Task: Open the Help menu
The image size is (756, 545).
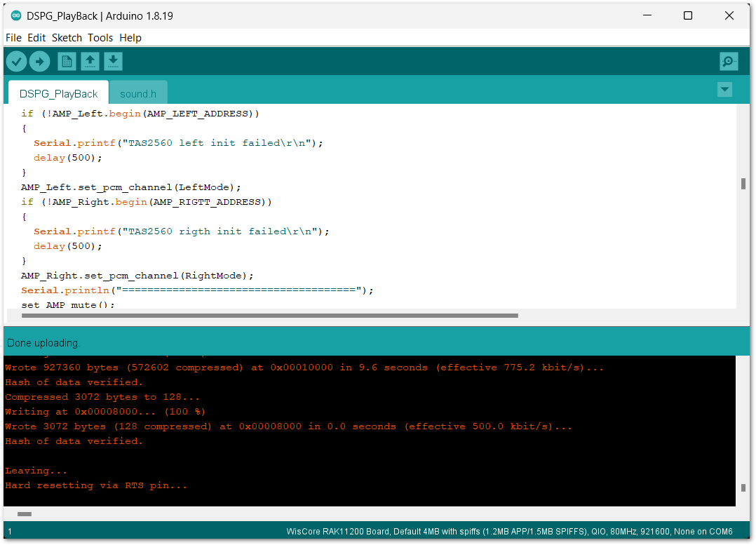Action: (x=130, y=38)
